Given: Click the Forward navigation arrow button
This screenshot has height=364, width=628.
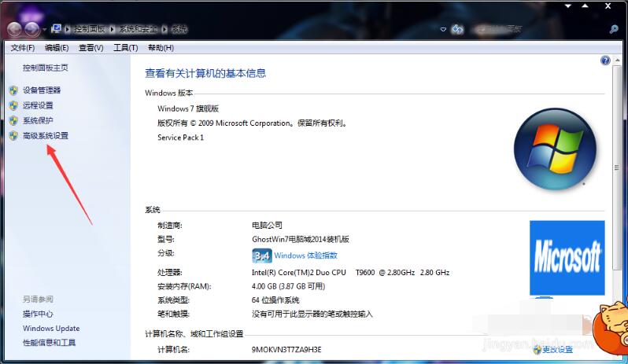Looking at the screenshot, I should tap(32, 29).
